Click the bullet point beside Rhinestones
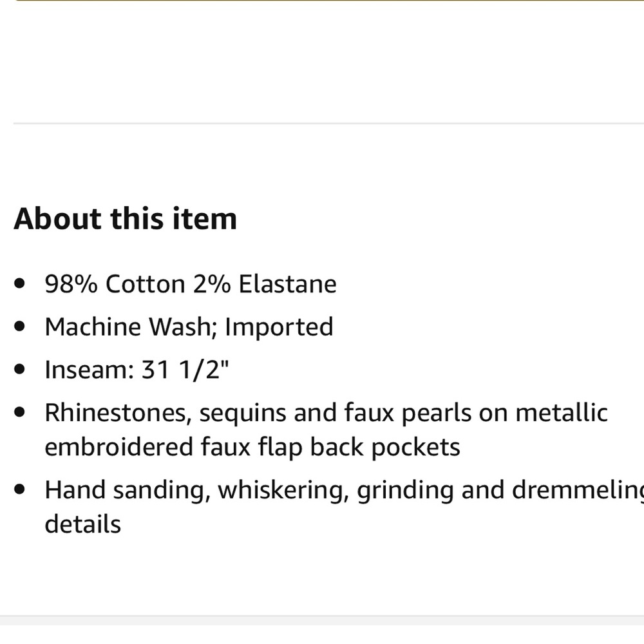644x644 pixels. coord(19,412)
